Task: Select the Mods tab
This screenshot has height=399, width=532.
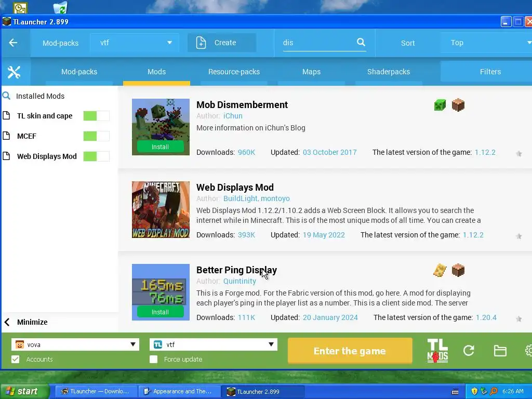Action: pyautogui.click(x=156, y=72)
